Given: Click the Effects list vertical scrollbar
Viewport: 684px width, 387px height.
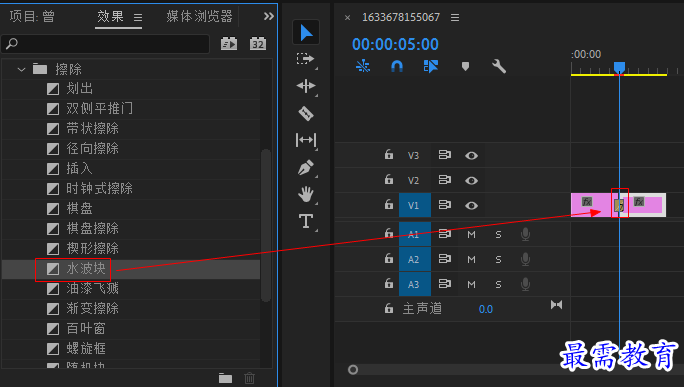Looking at the screenshot, I should coord(266,225).
